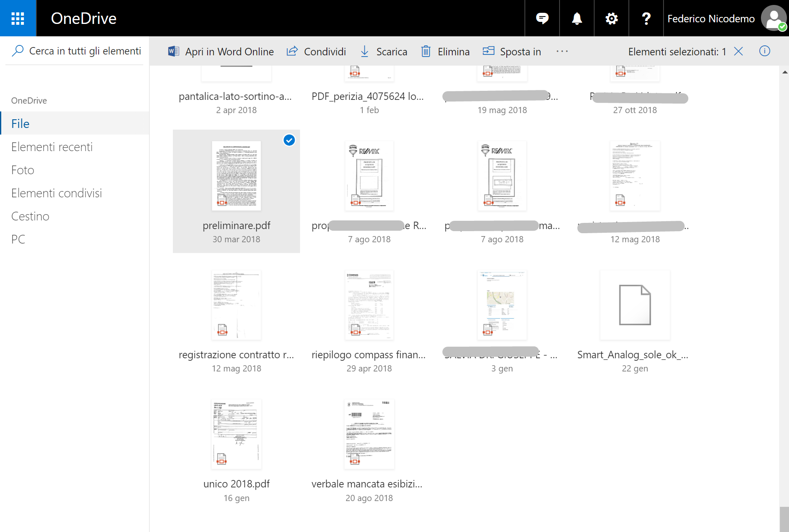This screenshot has height=532, width=789.
Task: Click PDF badge on registrazione contratto thumbnail
Action: point(222,329)
